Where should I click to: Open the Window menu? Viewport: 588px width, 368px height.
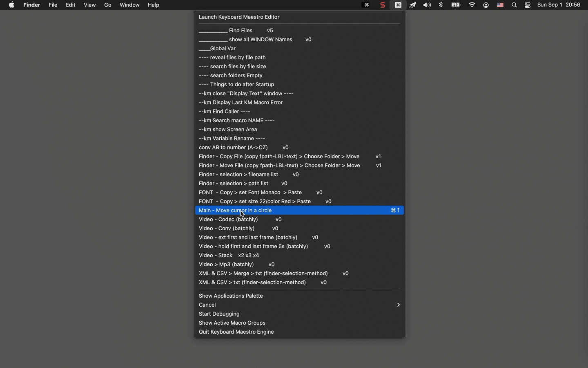click(x=130, y=5)
